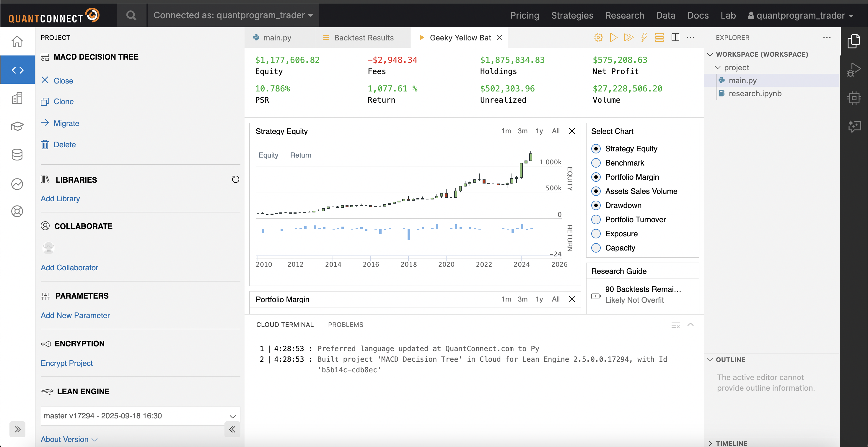This screenshot has width=868, height=447.
Task: Click the search magnifier icon
Action: click(131, 15)
